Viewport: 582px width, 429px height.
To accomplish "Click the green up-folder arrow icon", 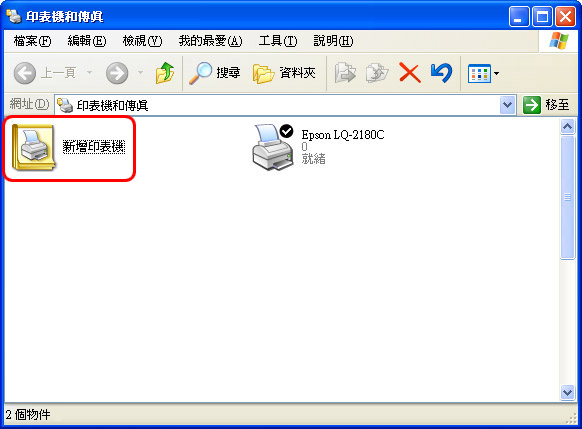I will pyautogui.click(x=164, y=73).
